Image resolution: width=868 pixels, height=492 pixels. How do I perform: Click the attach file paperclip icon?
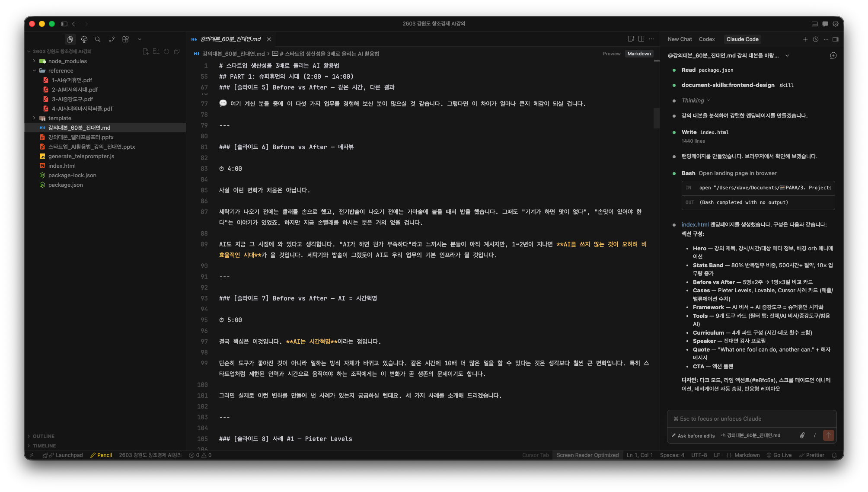802,435
